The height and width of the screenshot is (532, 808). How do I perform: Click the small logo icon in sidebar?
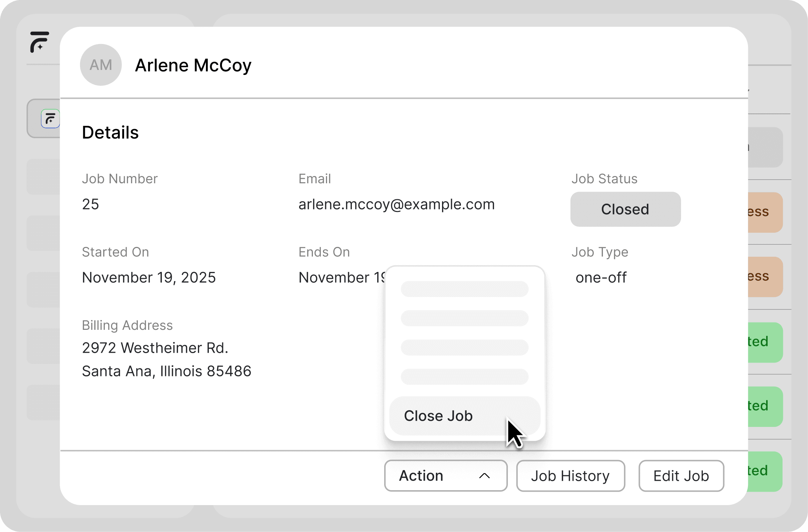coord(50,119)
